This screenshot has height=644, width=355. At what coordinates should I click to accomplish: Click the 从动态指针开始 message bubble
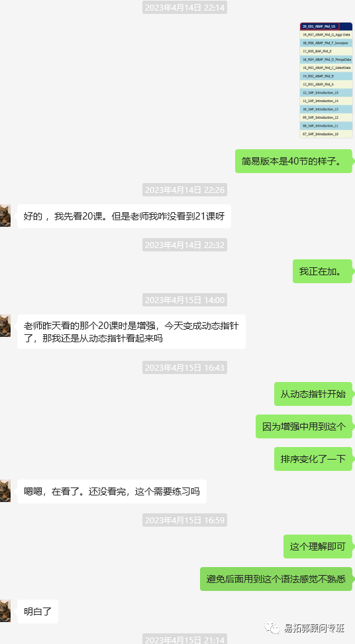pos(313,394)
